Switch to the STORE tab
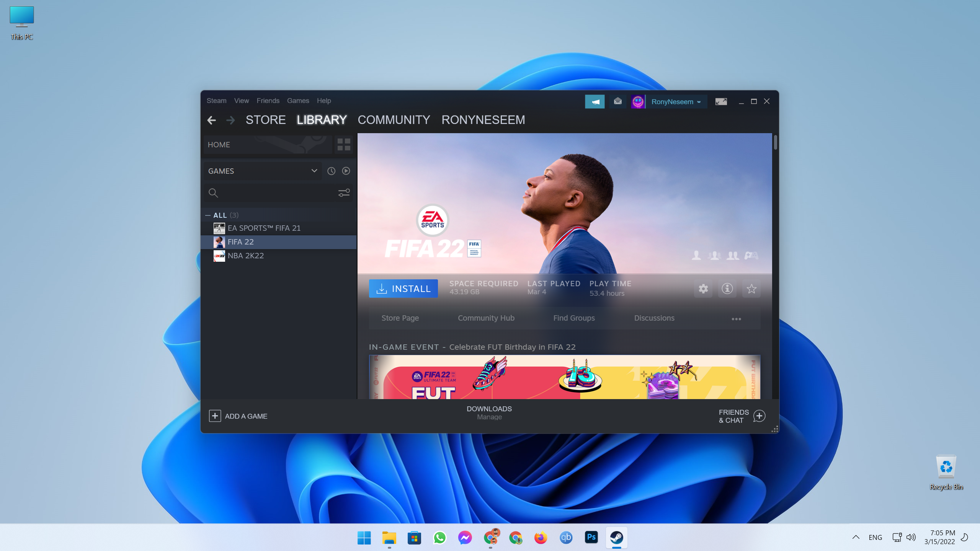The image size is (980, 551). click(266, 120)
